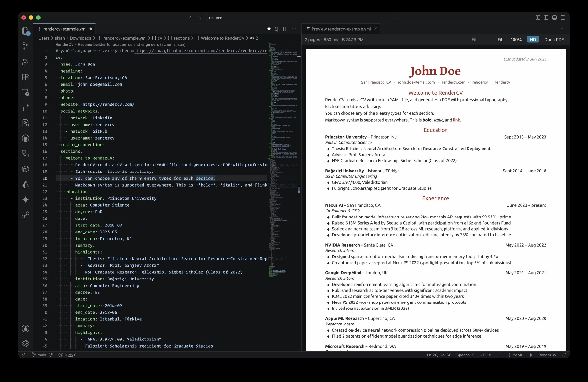
Task: Open the container box icon in activity bar
Action: tap(26, 169)
